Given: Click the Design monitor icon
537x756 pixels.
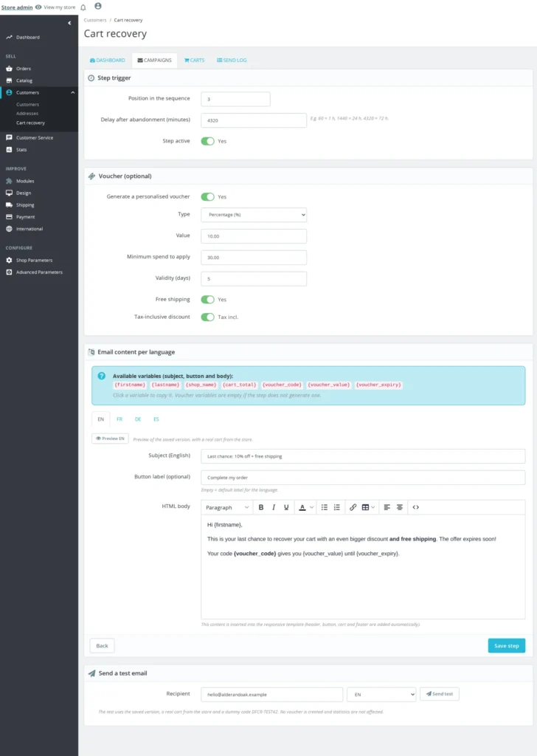Looking at the screenshot, I should pyautogui.click(x=9, y=193).
